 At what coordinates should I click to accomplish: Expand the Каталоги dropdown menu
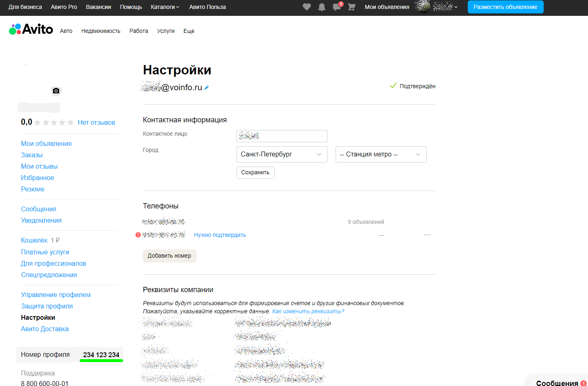[x=165, y=7]
